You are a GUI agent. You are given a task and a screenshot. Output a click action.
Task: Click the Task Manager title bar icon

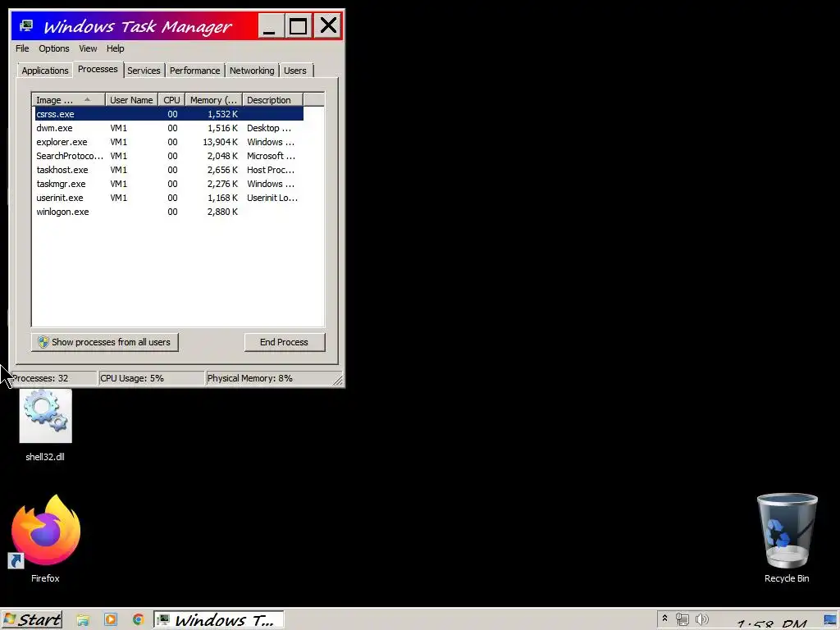click(x=25, y=25)
